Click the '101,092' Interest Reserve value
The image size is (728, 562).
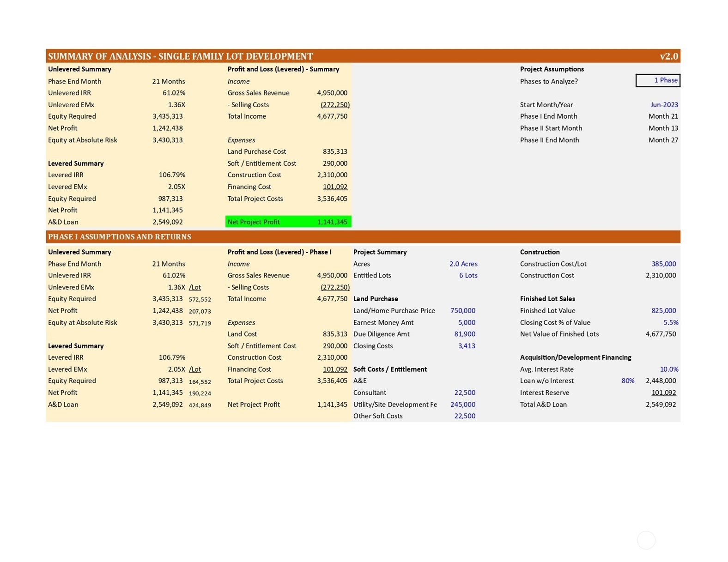(x=663, y=393)
